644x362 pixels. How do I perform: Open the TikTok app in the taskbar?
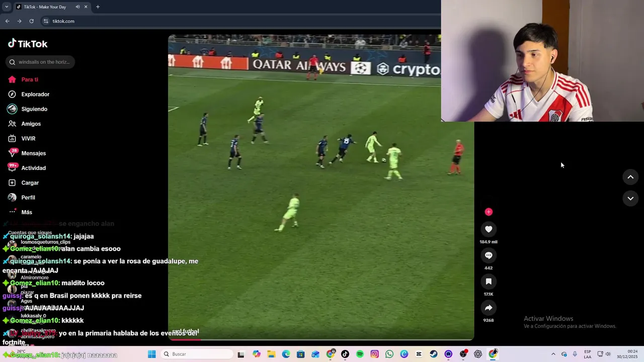coord(345,354)
